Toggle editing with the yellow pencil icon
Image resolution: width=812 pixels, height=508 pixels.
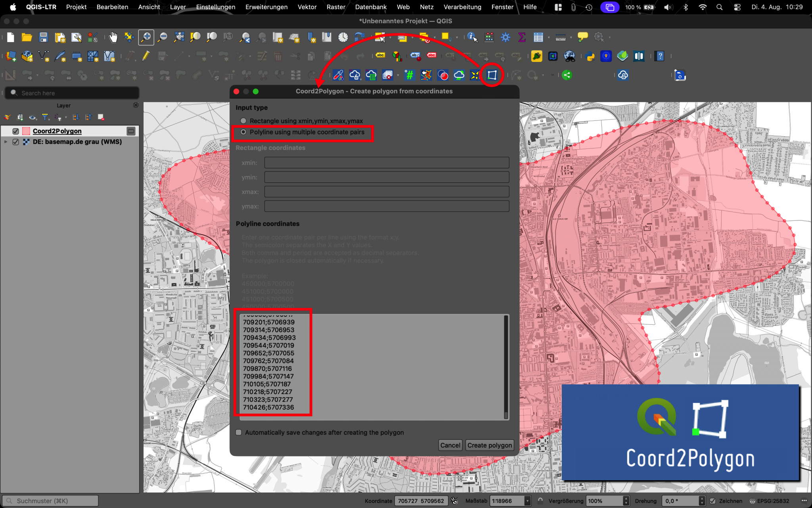pos(146,56)
